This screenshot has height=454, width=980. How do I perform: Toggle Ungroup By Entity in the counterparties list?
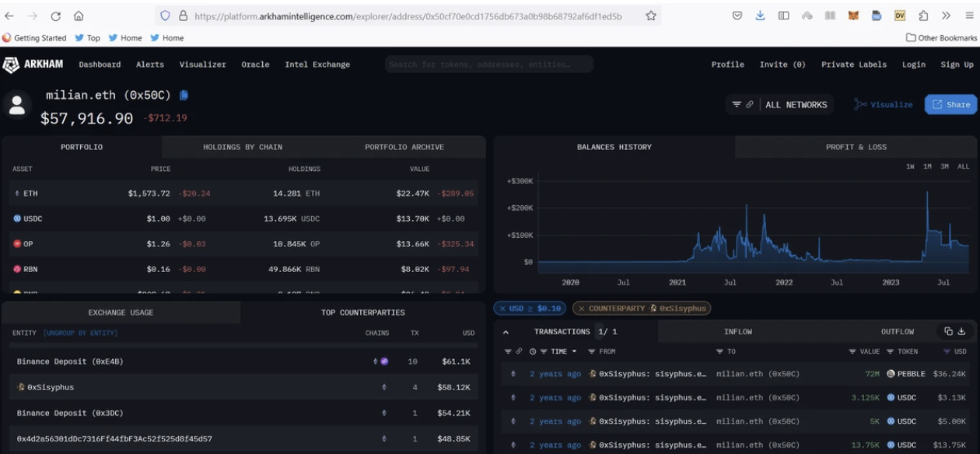[80, 333]
